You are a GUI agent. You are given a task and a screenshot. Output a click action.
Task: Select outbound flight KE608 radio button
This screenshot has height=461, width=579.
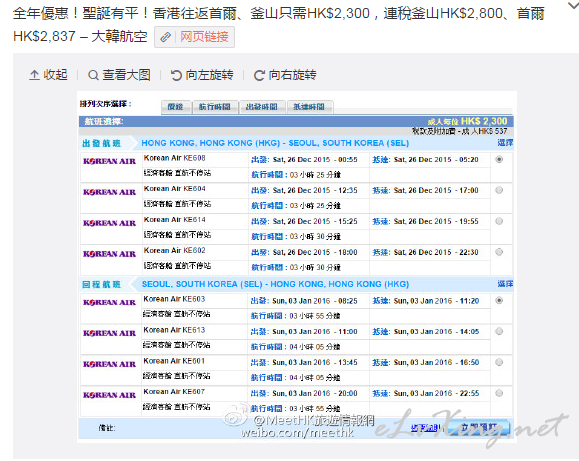coord(499,160)
